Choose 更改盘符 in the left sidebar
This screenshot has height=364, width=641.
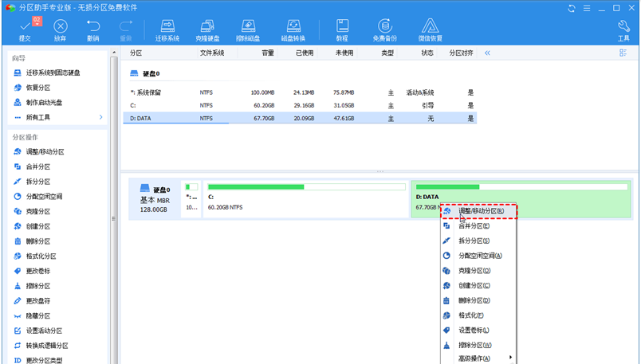point(38,300)
